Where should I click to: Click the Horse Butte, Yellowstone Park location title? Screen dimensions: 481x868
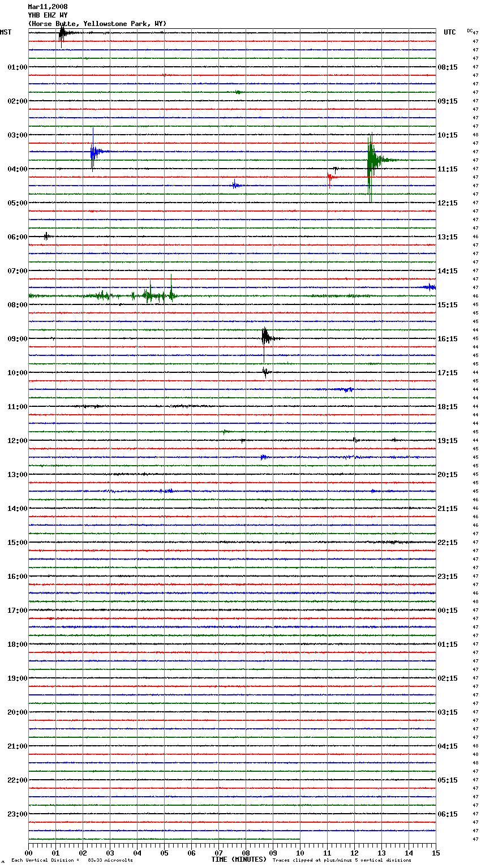[97, 24]
